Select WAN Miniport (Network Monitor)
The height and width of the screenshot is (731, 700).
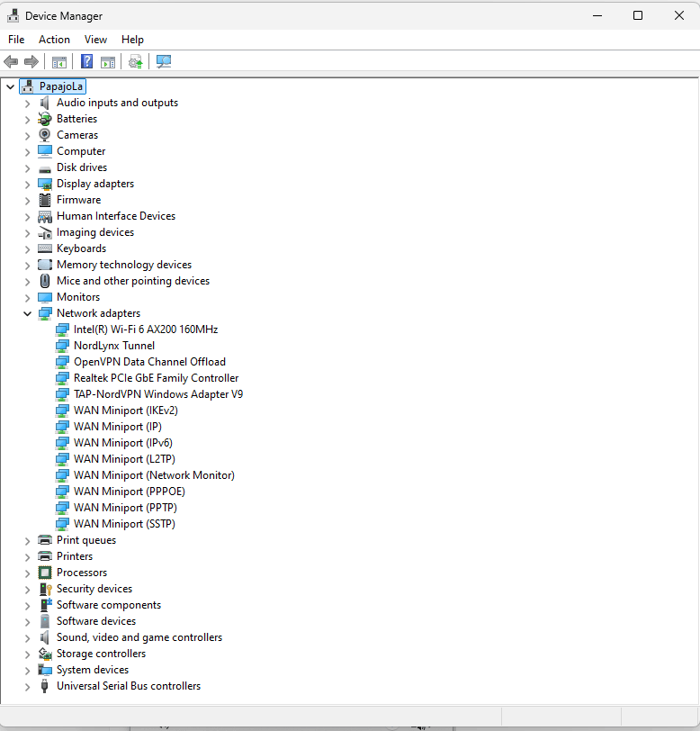[154, 475]
